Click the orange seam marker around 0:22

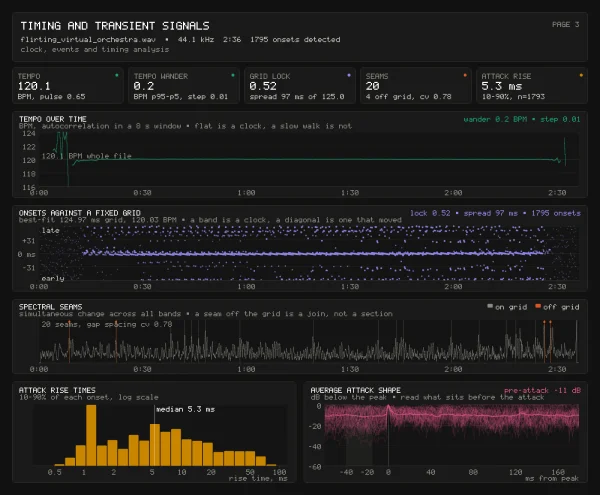tap(116, 344)
